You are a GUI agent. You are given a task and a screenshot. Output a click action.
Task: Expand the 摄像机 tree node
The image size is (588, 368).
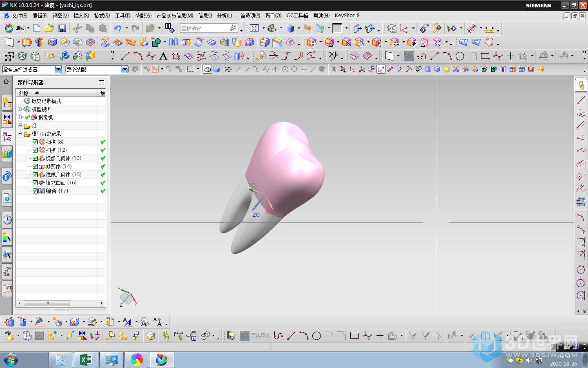20,117
